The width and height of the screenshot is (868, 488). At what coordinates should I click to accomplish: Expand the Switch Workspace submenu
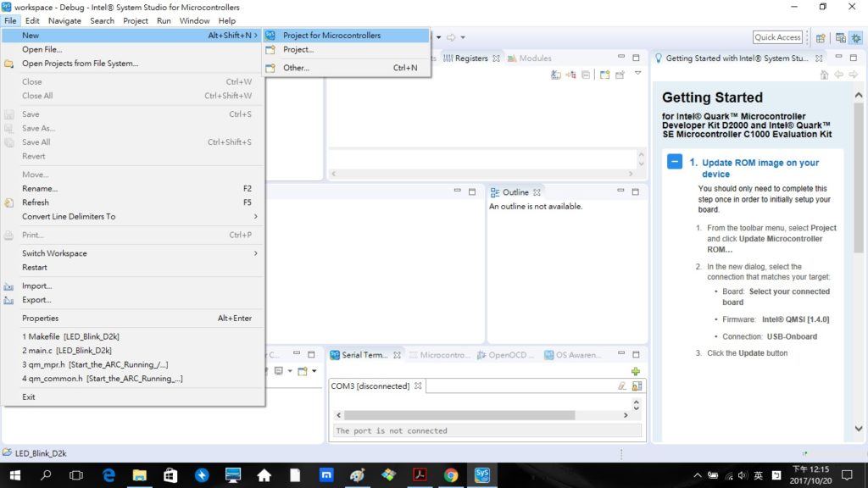point(256,253)
